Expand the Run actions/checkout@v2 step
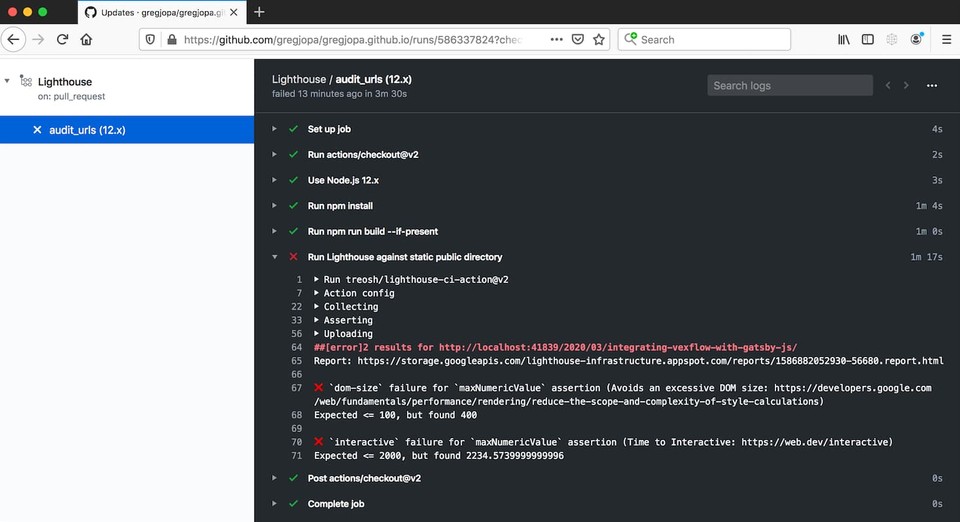 pos(274,154)
